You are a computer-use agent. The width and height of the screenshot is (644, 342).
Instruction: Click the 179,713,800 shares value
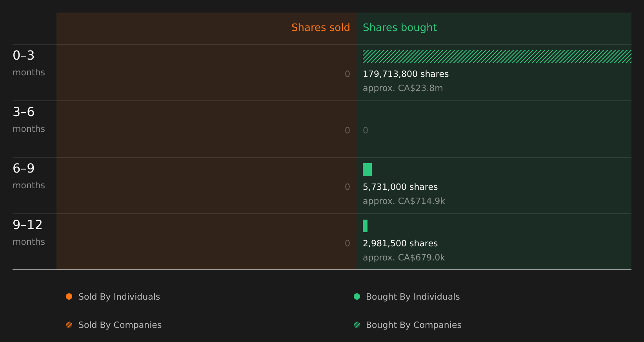tap(406, 74)
